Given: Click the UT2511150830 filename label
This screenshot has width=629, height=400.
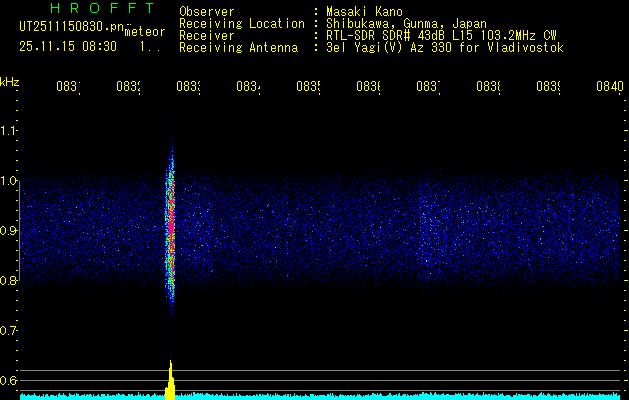Looking at the screenshot, I should point(68,26).
